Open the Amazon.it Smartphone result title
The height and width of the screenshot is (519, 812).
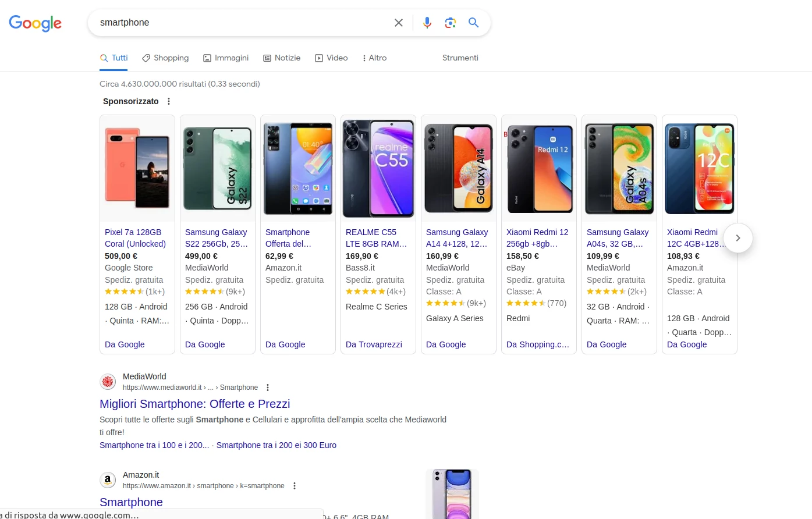coord(131,502)
